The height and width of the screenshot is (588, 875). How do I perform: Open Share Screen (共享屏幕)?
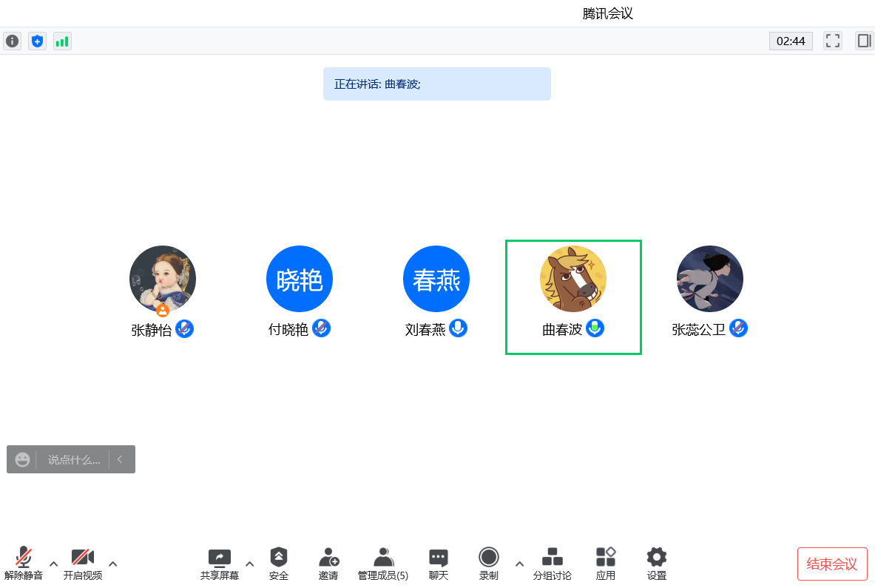[220, 564]
